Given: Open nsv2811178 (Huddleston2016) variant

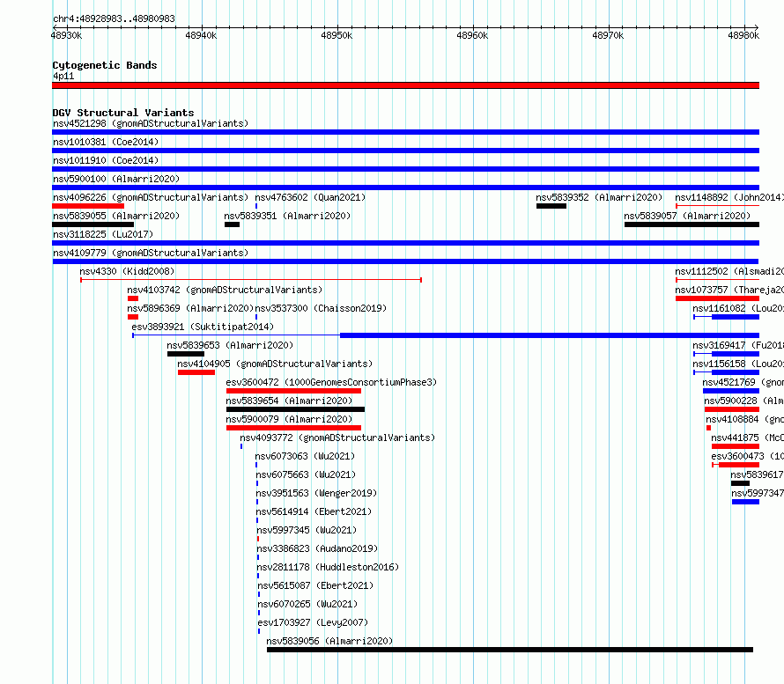Looking at the screenshot, I should click(328, 567).
